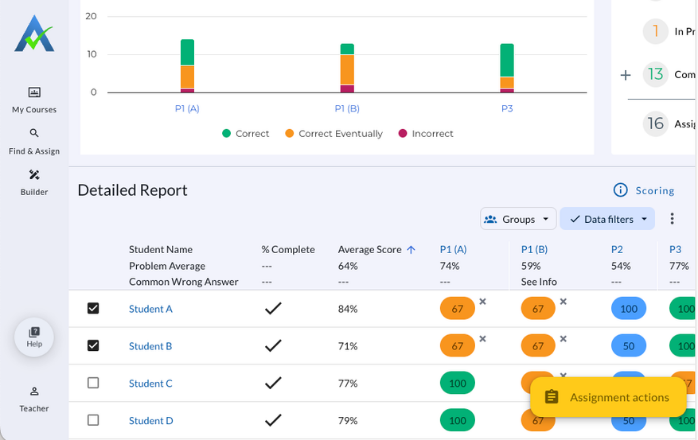
Task: Remove Student A's P1 (A) score with x
Action: (x=483, y=301)
